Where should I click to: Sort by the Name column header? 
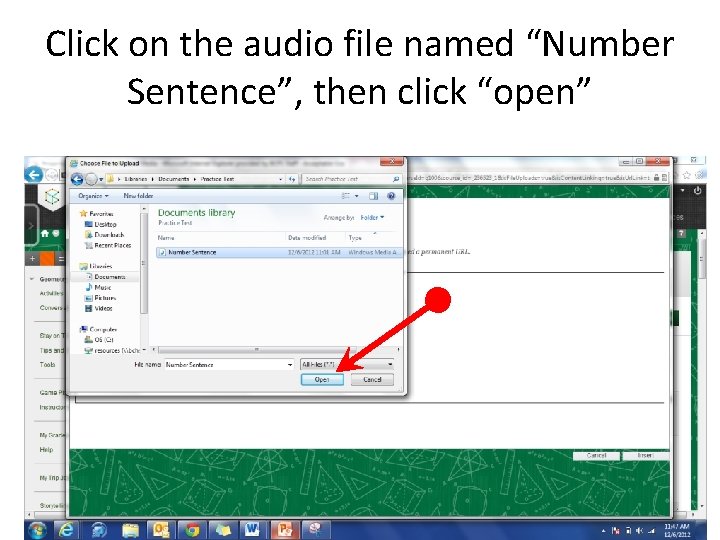point(166,238)
